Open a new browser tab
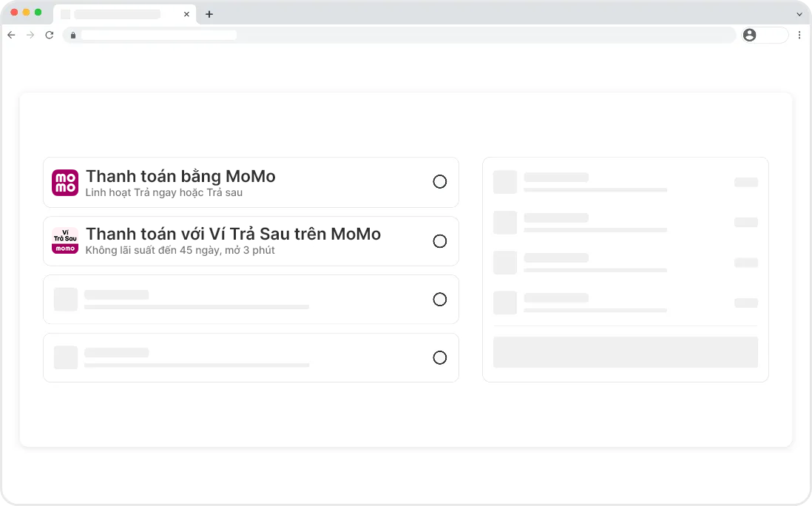The width and height of the screenshot is (812, 506). click(x=209, y=14)
